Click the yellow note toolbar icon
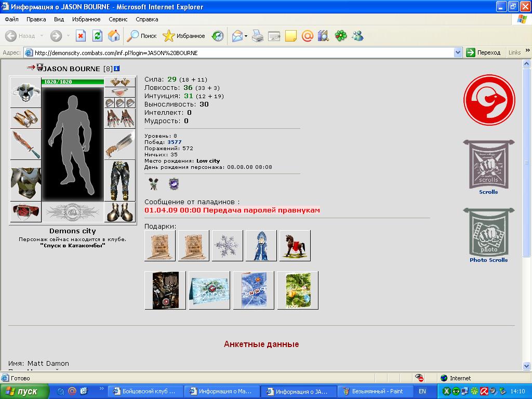This screenshot has width=532, height=399. click(291, 36)
